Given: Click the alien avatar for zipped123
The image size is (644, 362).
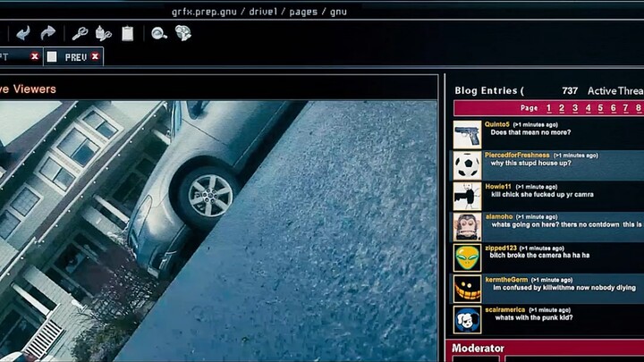Looking at the screenshot, I should (467, 257).
